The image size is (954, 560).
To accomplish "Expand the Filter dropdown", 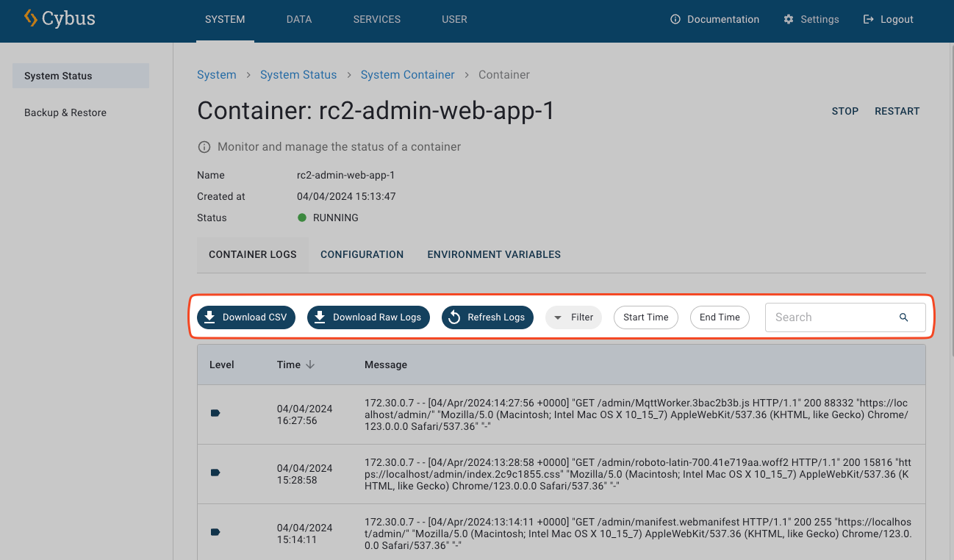I will click(x=573, y=317).
